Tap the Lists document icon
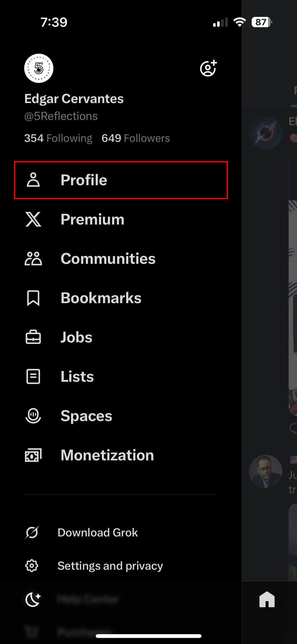The image size is (297, 644). click(x=33, y=377)
